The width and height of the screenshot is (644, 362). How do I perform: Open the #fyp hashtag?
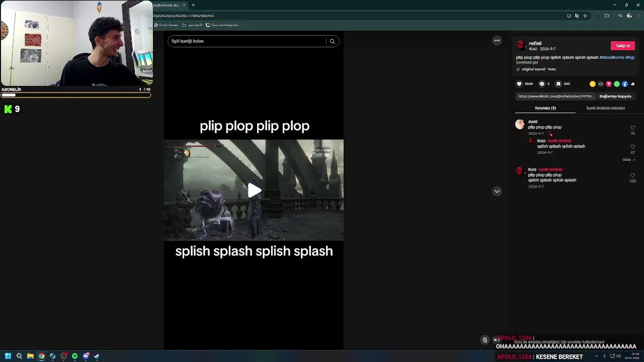click(630, 57)
